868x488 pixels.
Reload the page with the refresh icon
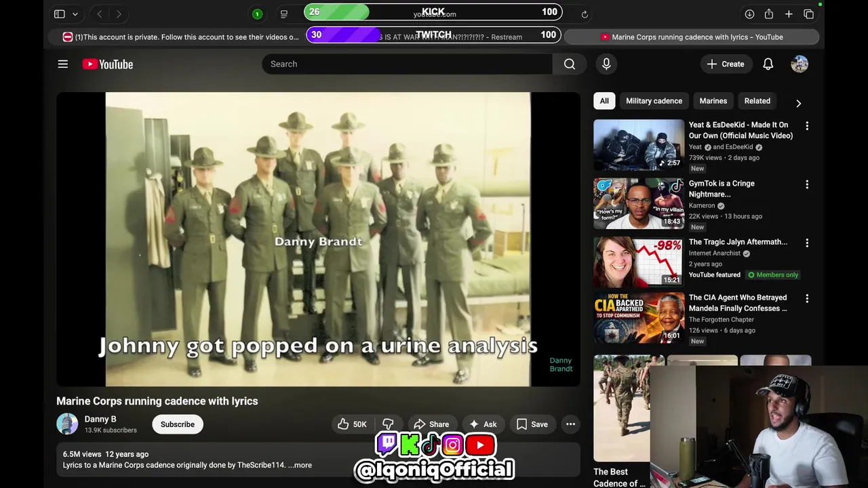click(585, 14)
